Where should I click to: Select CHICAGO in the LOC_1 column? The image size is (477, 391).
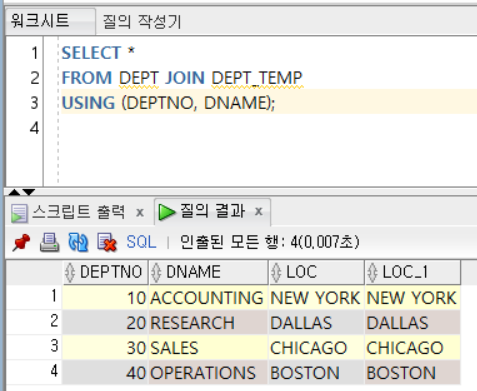413,348
